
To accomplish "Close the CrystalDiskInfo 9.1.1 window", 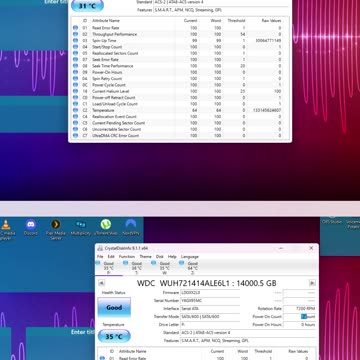I will pyautogui.click(x=311, y=248).
